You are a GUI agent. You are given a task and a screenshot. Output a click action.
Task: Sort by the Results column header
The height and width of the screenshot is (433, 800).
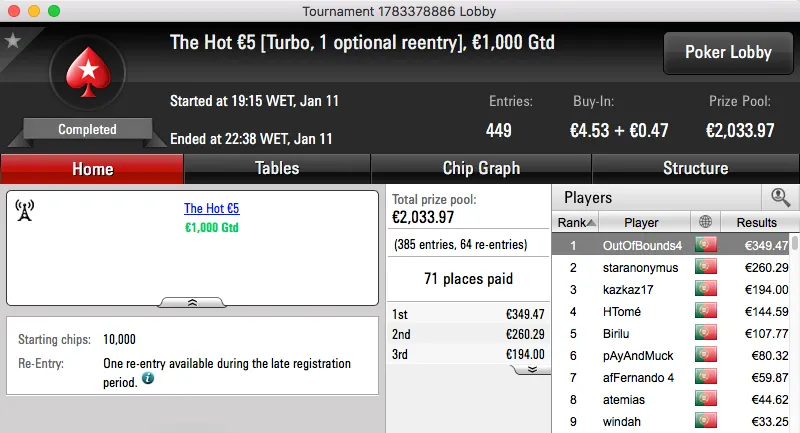[756, 222]
